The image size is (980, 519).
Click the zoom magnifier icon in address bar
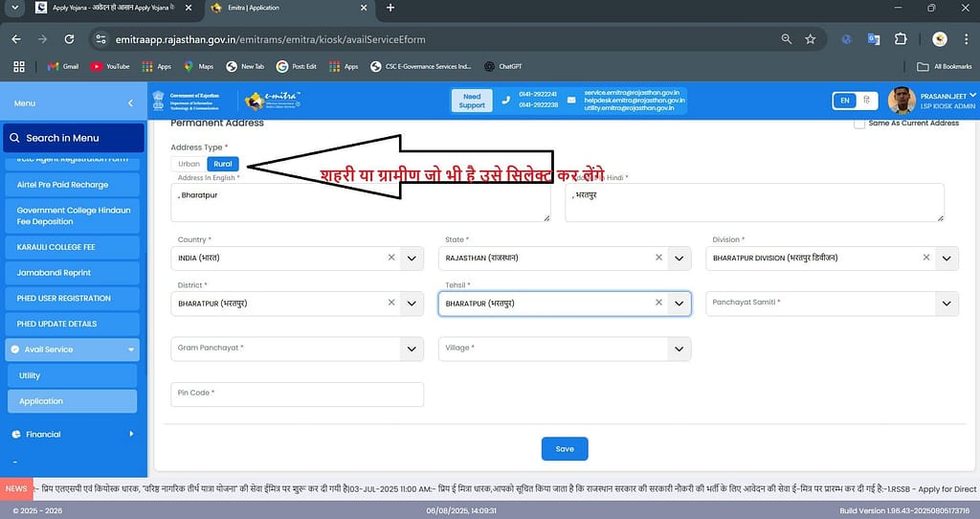point(787,39)
